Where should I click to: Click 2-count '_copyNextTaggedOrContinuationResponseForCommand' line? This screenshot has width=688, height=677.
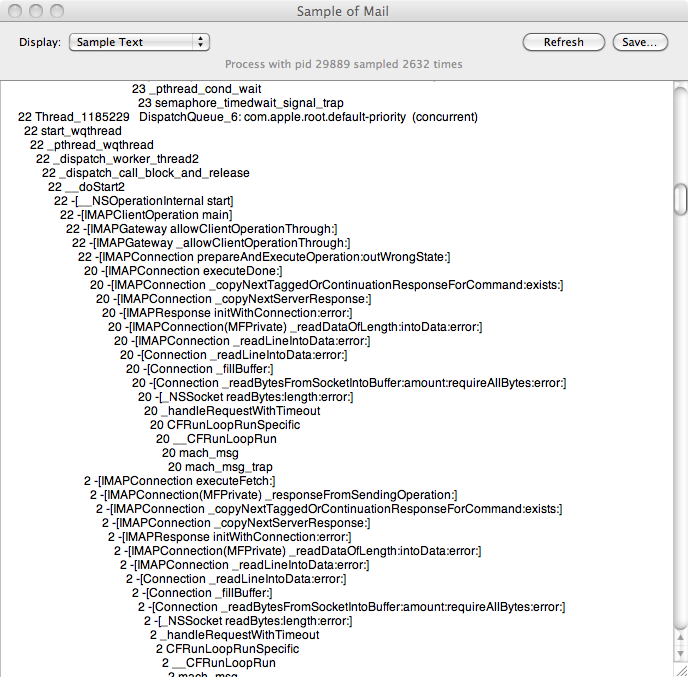pyautogui.click(x=329, y=509)
